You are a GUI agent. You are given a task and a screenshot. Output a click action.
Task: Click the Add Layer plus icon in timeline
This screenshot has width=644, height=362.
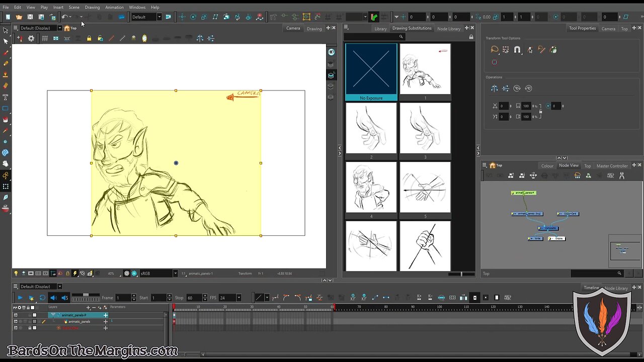[x=89, y=307]
